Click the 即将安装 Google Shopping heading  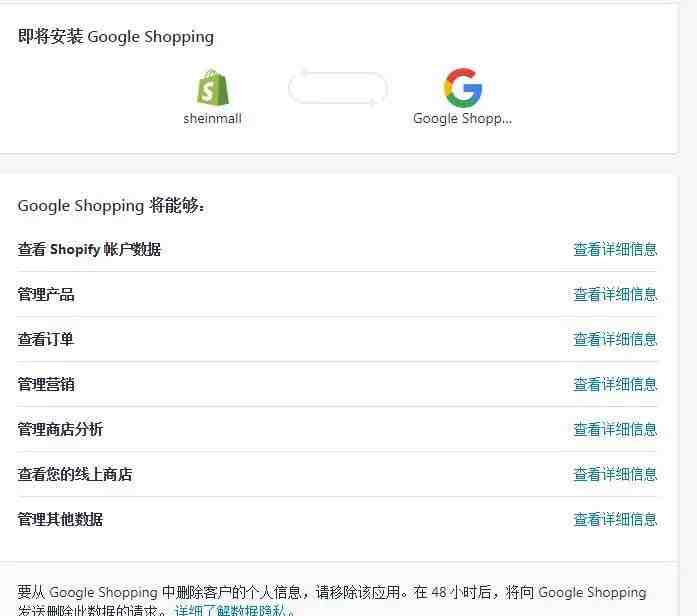point(116,36)
